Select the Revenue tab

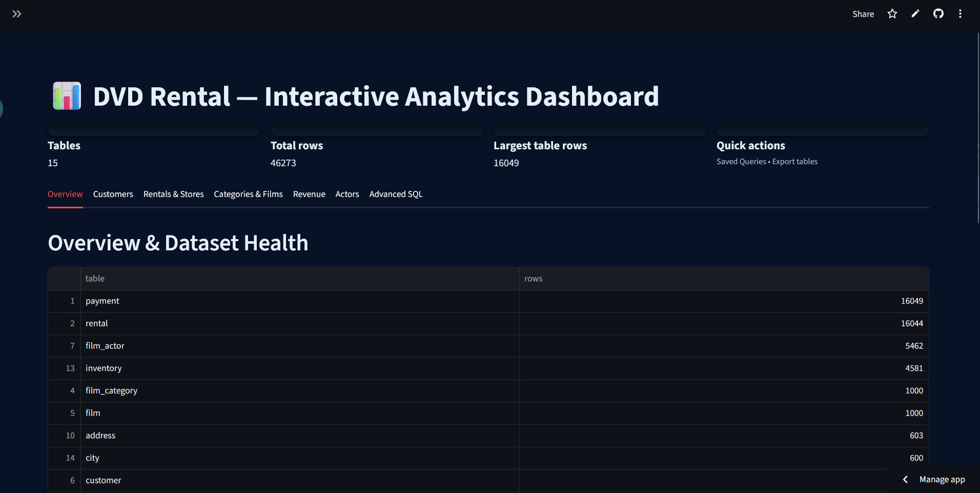[309, 194]
